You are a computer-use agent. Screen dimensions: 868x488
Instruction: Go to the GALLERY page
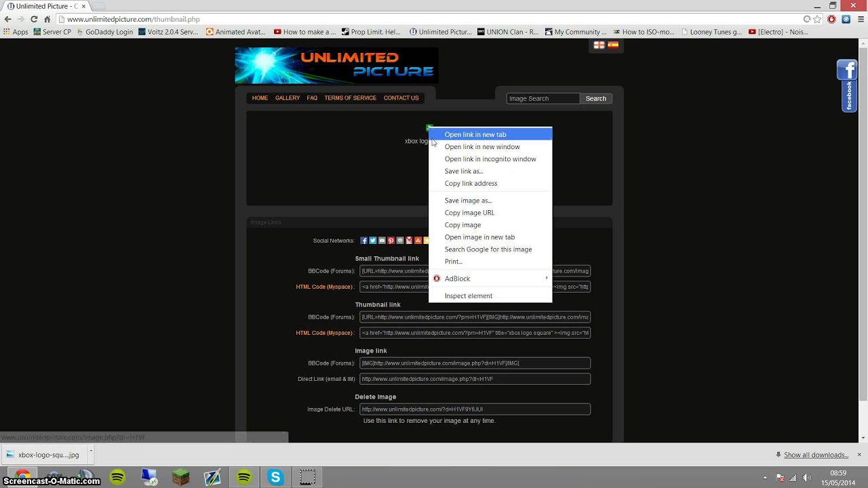pos(287,98)
